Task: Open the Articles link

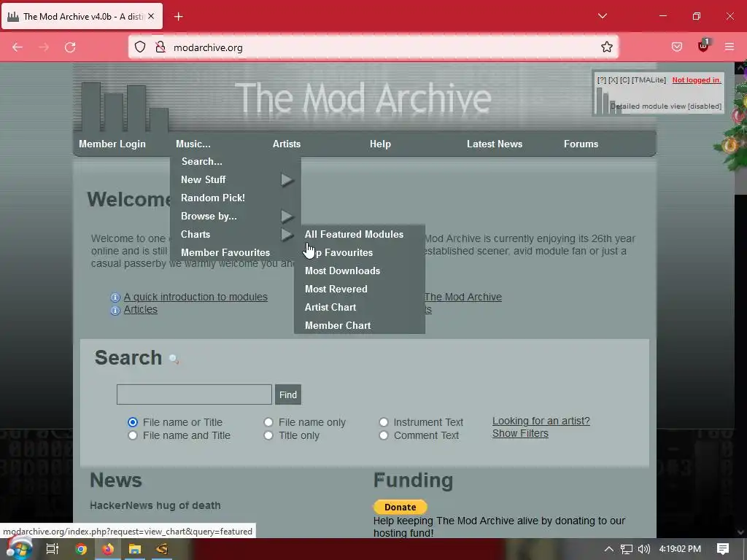Action: point(141,309)
